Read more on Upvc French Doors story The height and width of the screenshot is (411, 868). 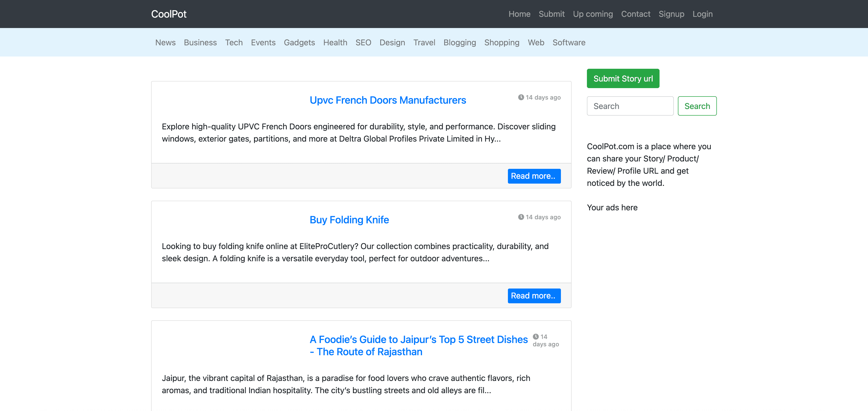[534, 176]
